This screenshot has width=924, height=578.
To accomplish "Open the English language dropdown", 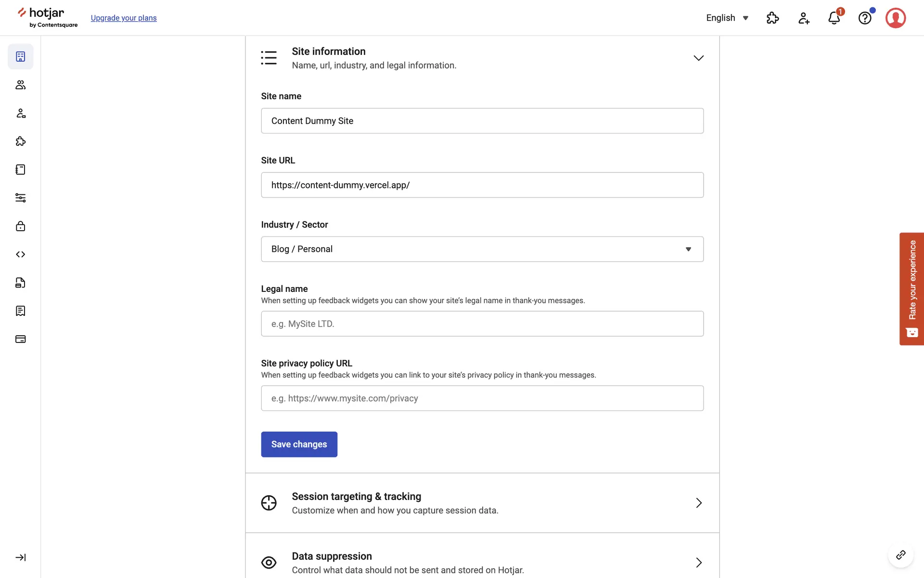I will point(727,18).
